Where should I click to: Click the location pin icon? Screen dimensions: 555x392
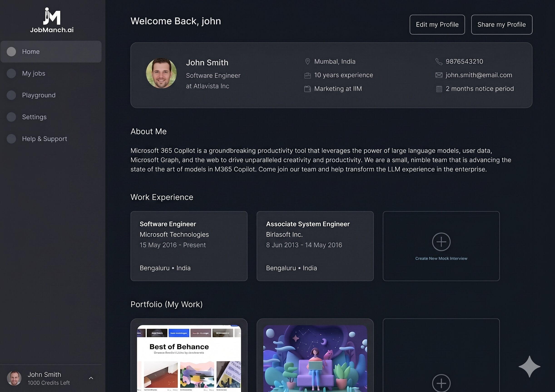tap(307, 61)
